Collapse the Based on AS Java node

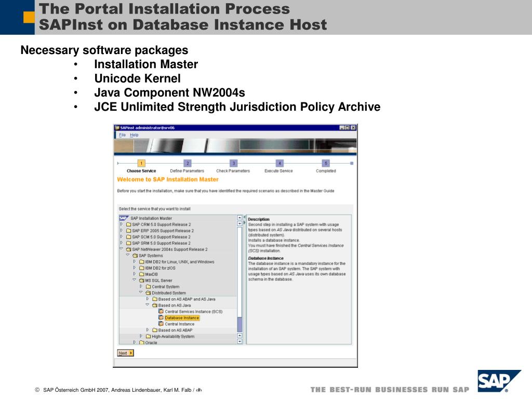[147, 304]
